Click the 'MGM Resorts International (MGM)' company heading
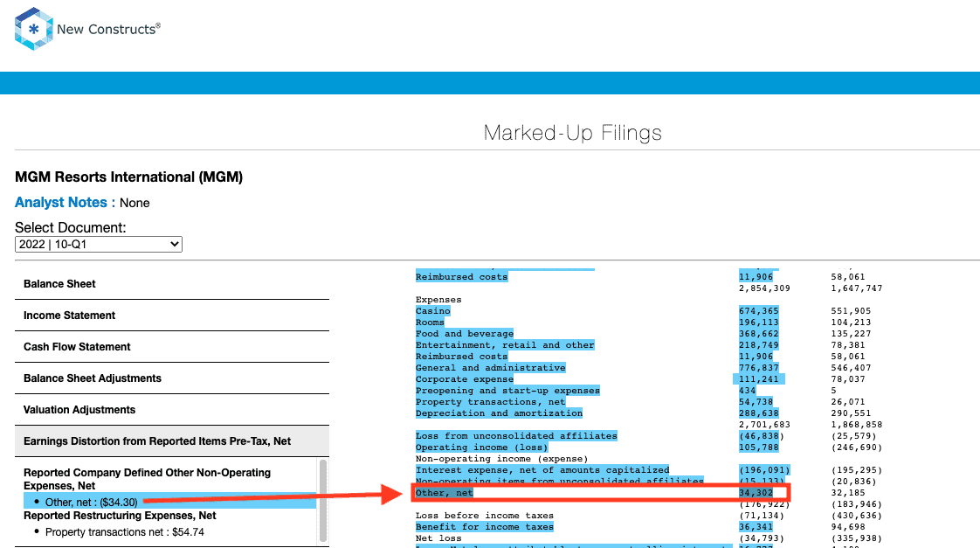Screen dimensions: 980x548 [128, 177]
